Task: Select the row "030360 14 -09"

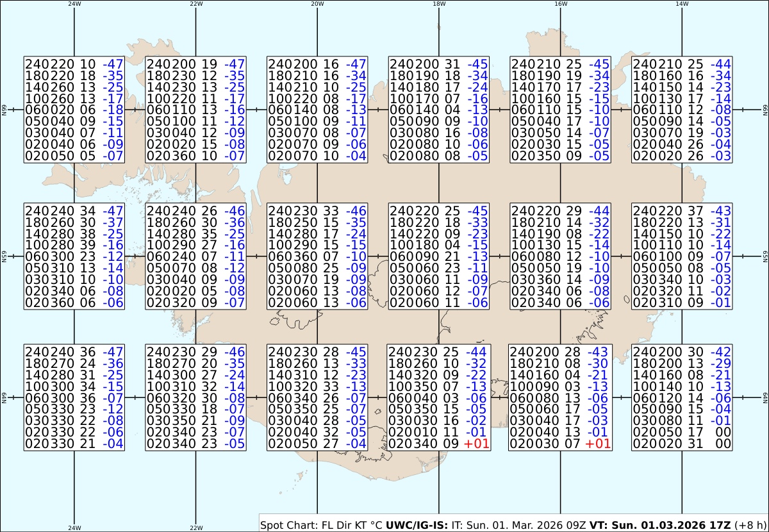Action: click(561, 279)
